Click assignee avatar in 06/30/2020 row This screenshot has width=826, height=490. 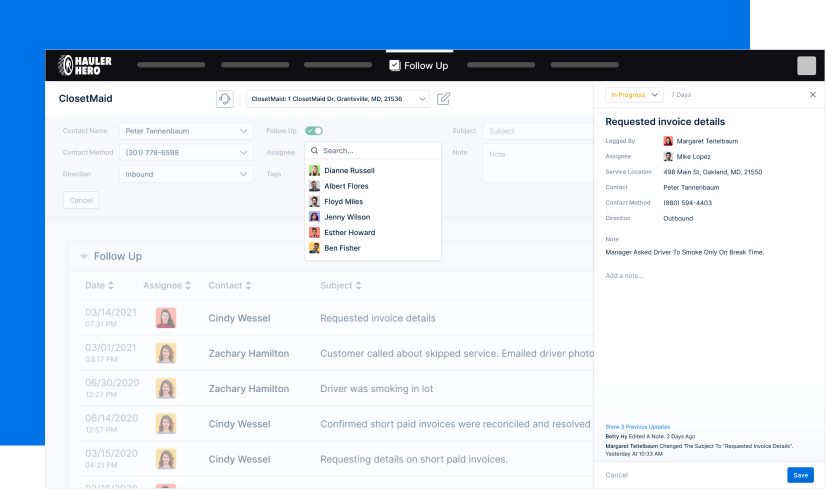(x=166, y=388)
